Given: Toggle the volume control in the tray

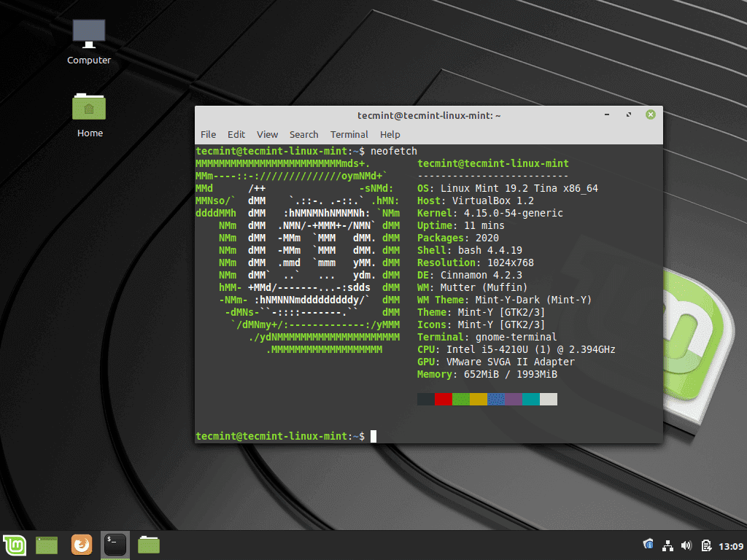Looking at the screenshot, I should coord(686,545).
